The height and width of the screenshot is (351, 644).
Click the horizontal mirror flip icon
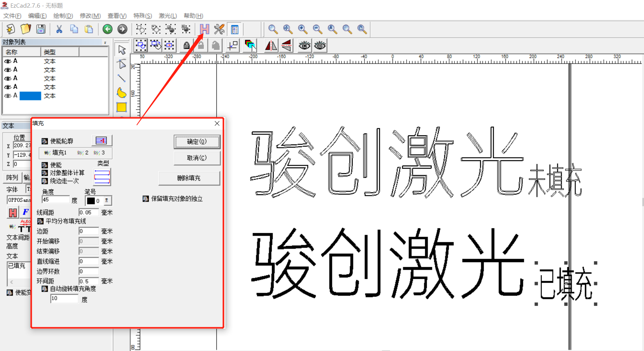coord(271,46)
